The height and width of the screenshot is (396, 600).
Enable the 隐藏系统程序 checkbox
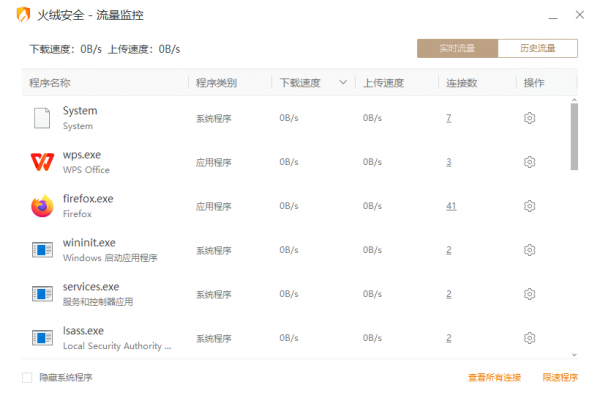(27, 378)
